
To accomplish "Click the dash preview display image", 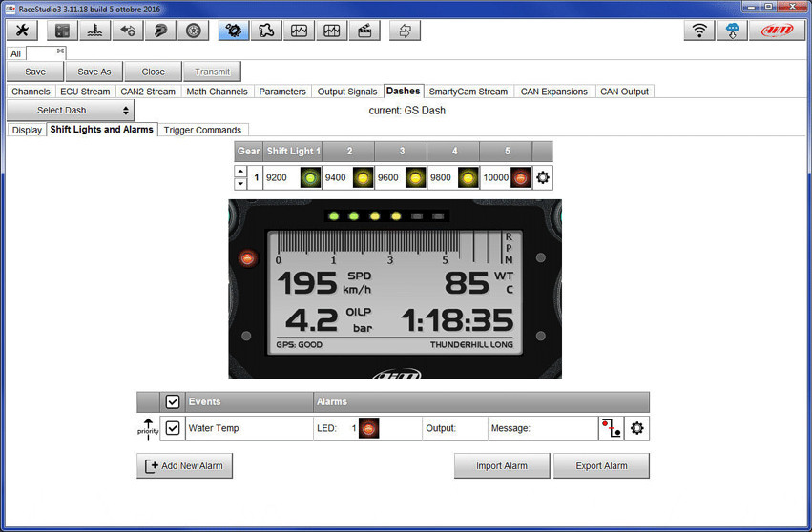I will point(395,289).
